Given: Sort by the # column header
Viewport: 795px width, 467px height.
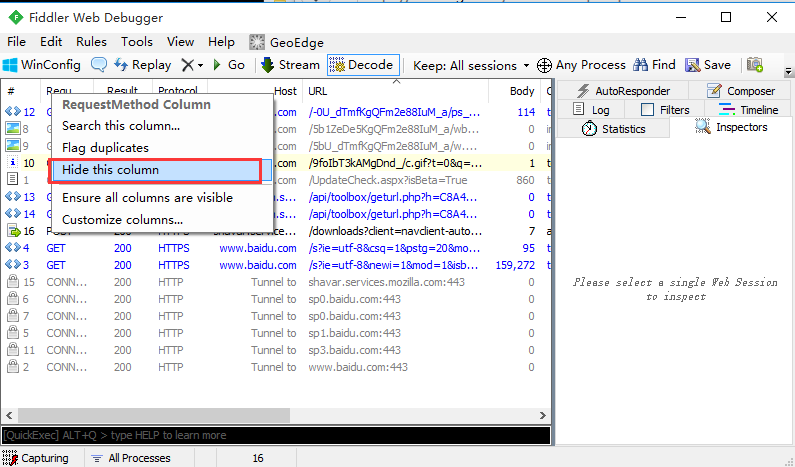Looking at the screenshot, I should 21,91.
